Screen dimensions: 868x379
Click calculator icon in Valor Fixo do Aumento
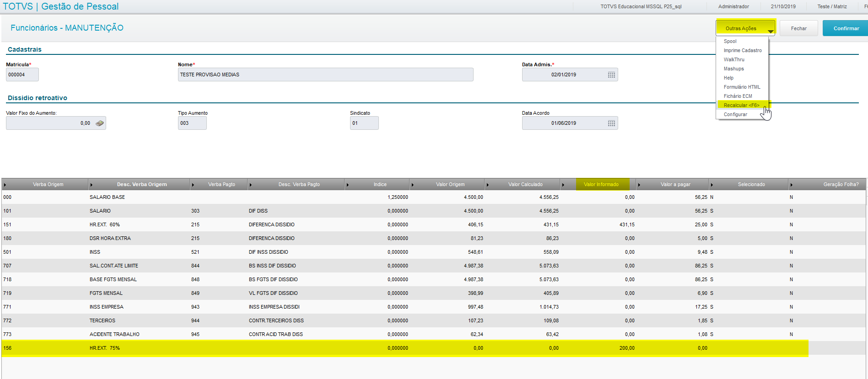click(x=99, y=123)
